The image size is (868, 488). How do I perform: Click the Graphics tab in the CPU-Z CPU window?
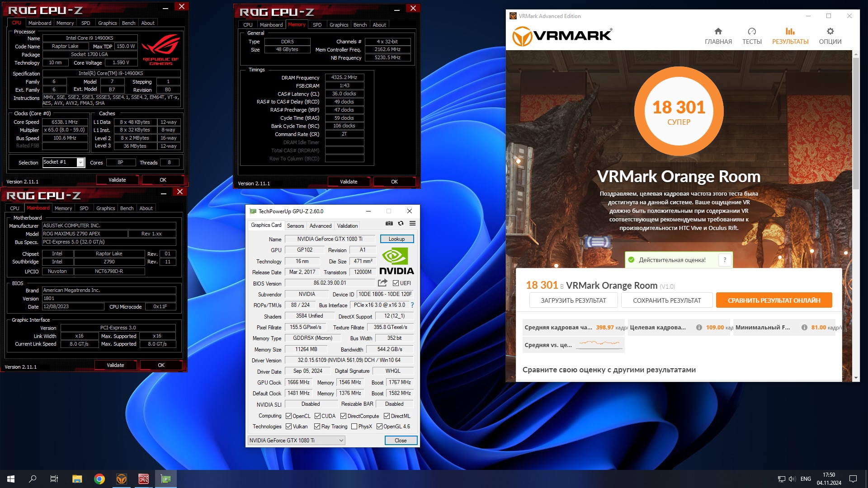coord(107,23)
